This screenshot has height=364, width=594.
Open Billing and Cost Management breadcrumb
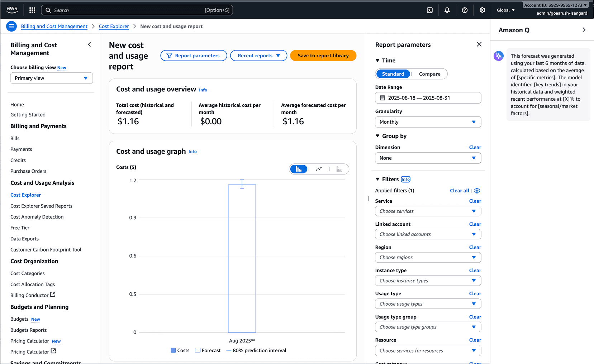pyautogui.click(x=54, y=27)
